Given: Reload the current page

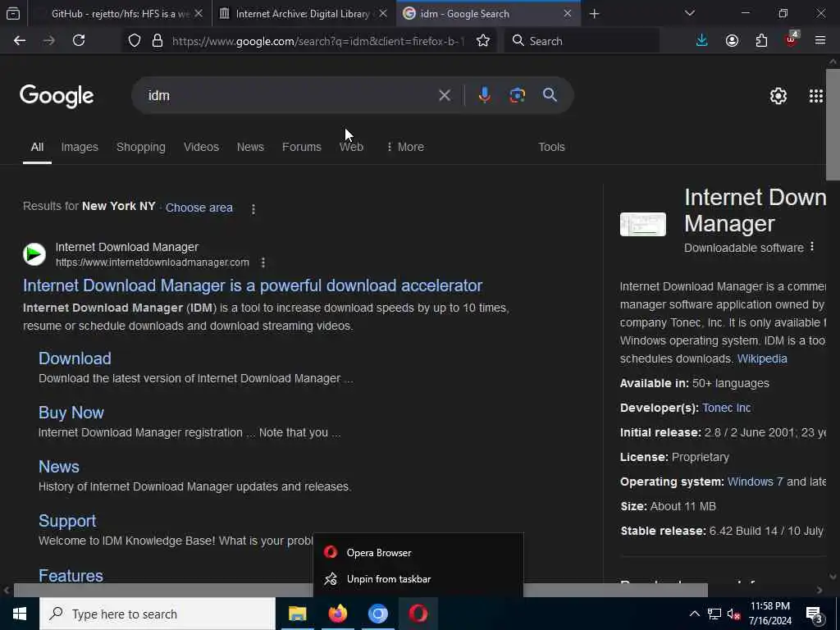Looking at the screenshot, I should coord(79,41).
